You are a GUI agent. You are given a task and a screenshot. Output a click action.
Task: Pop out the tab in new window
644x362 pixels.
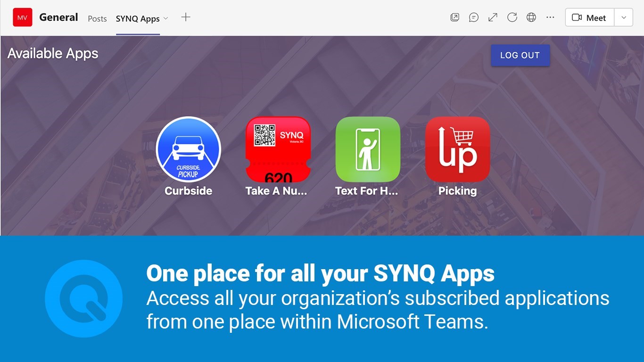coord(454,17)
